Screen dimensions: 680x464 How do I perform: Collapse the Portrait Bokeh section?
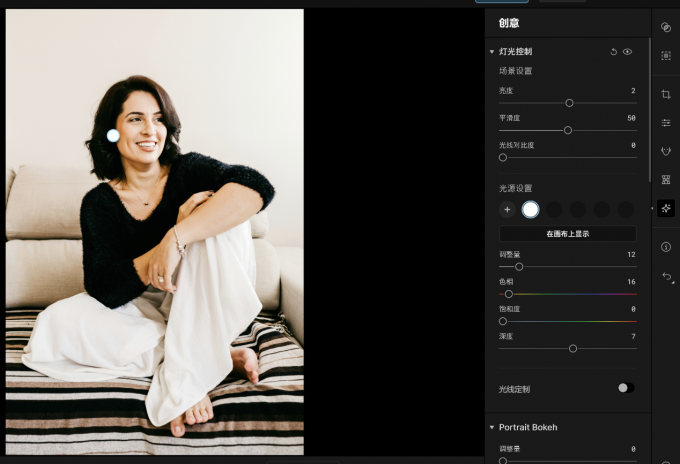point(492,427)
